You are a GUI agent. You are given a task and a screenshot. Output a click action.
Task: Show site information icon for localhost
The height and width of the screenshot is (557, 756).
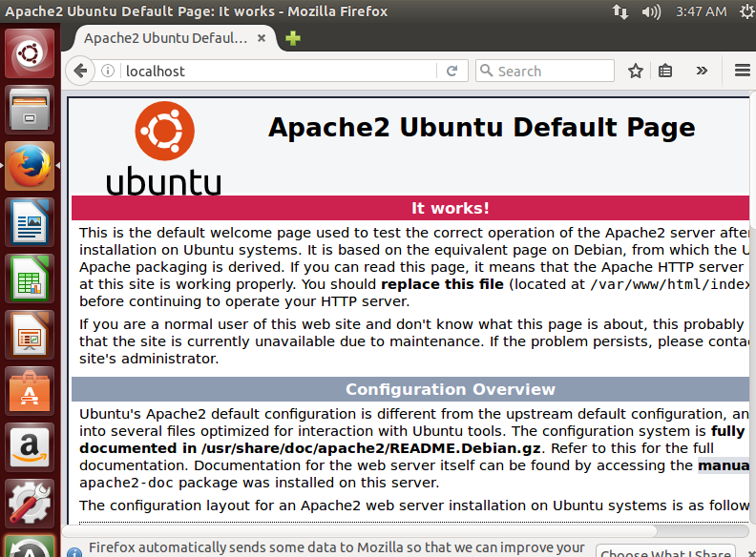point(108,71)
